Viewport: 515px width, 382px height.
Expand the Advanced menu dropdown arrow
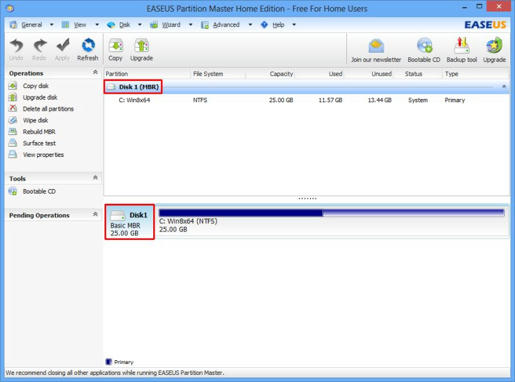(x=250, y=25)
